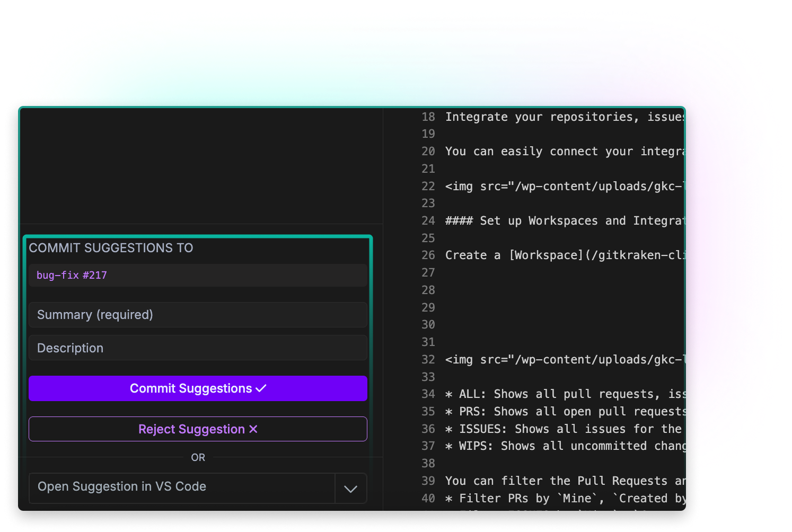Click line number 40 in the editor gutter
This screenshot has width=792, height=532.
tap(428, 498)
